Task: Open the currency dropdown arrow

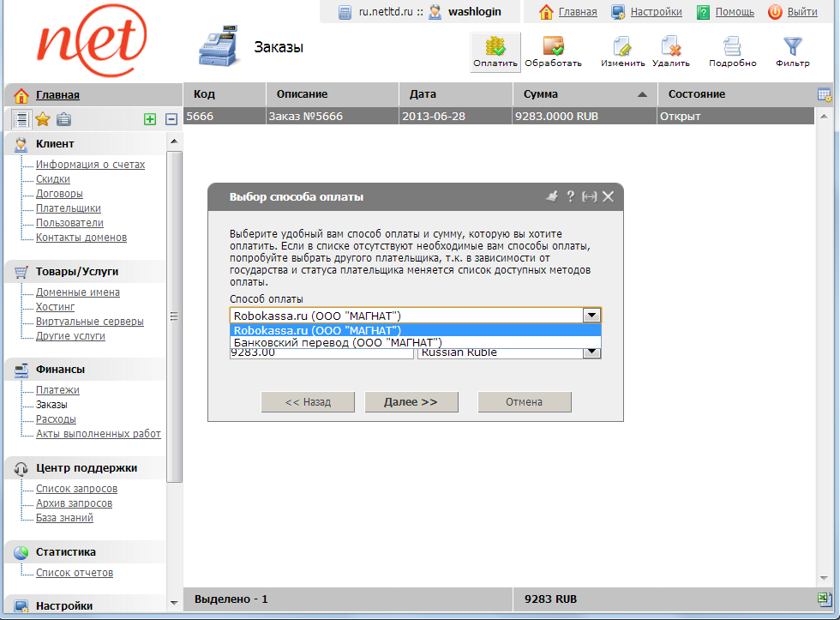Action: [591, 352]
